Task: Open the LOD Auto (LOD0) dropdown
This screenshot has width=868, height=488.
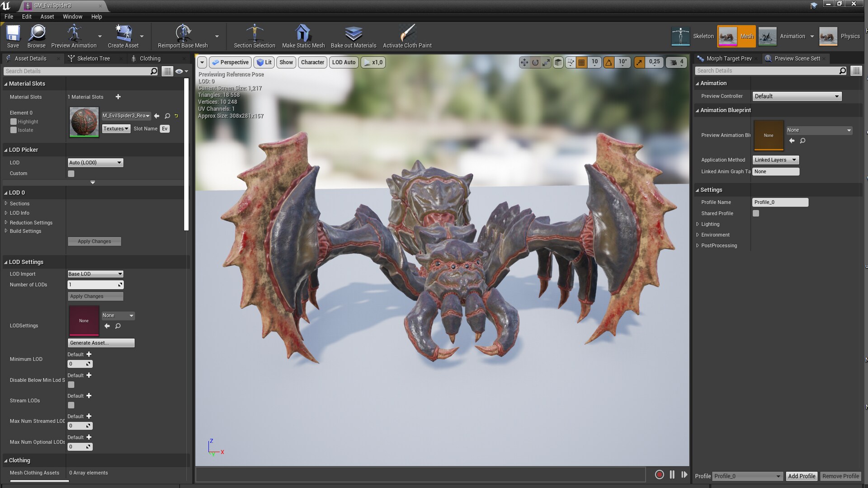Action: pos(95,163)
